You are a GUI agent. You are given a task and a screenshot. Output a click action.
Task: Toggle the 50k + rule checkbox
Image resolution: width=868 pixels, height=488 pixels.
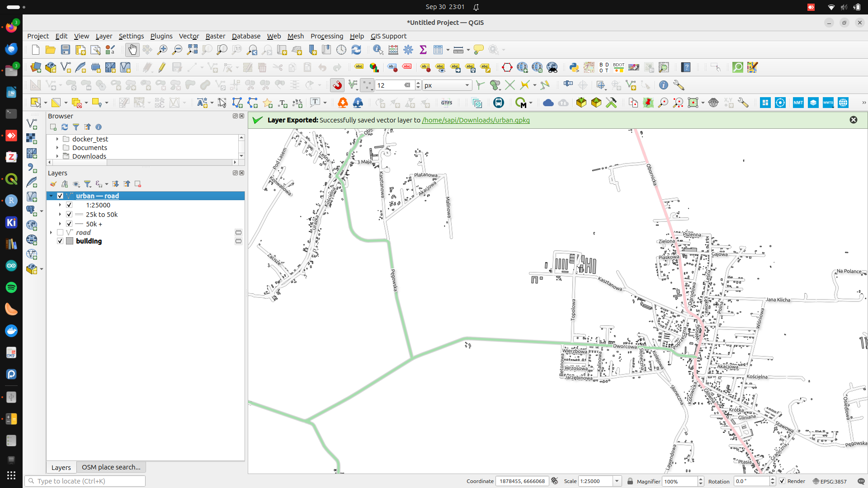pos(69,224)
